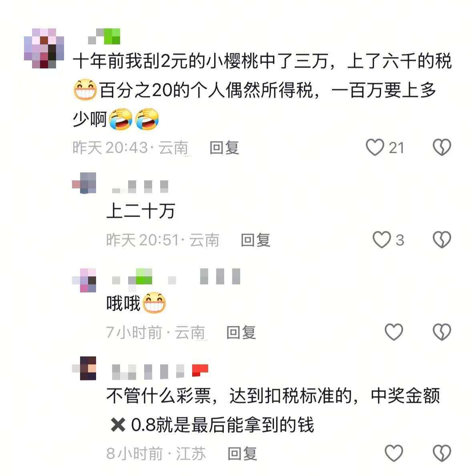
Task: Reply to the comment from 7小时前
Action: coord(241,332)
